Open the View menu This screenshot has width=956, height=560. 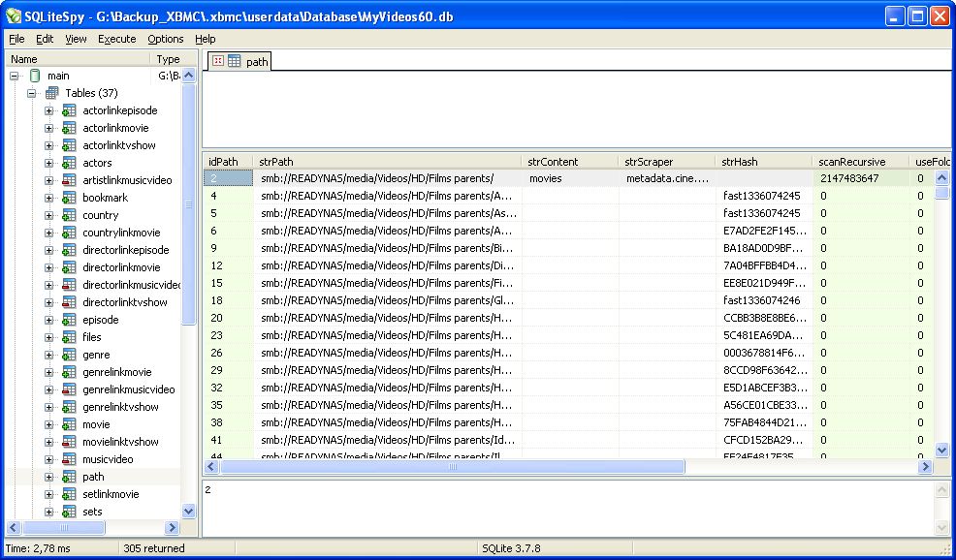click(76, 39)
